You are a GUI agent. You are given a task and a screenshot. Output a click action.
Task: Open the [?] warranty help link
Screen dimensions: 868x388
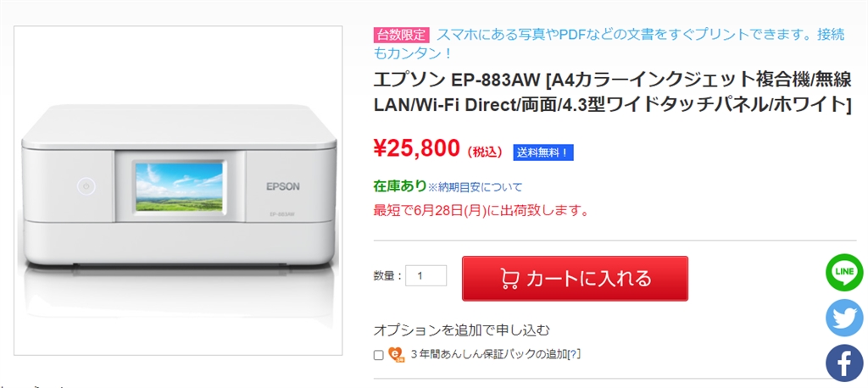(575, 354)
